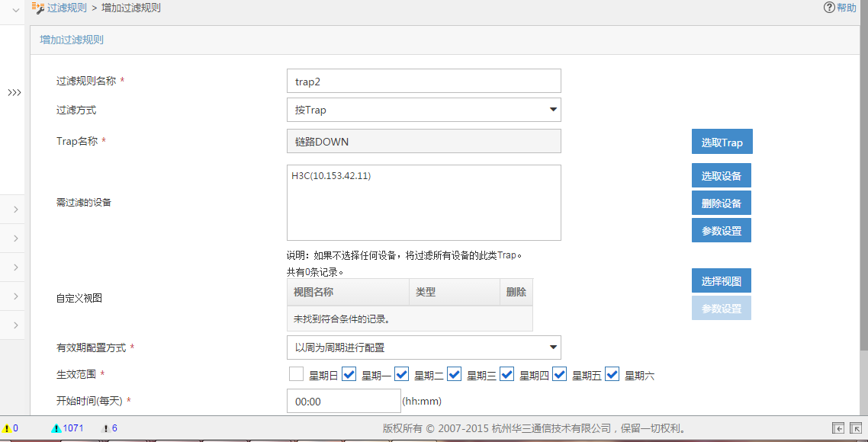The height and width of the screenshot is (442, 868).
Task: Open the 过滤方式 dropdown showing 按Trap
Action: point(423,110)
